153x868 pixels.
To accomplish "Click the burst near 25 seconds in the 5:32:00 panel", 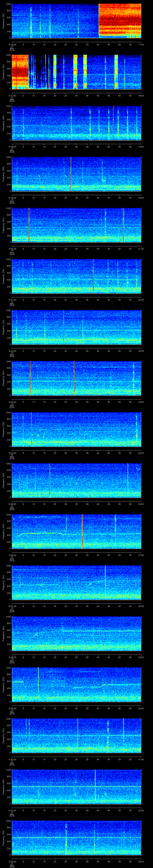I will (x=66, y=839).
